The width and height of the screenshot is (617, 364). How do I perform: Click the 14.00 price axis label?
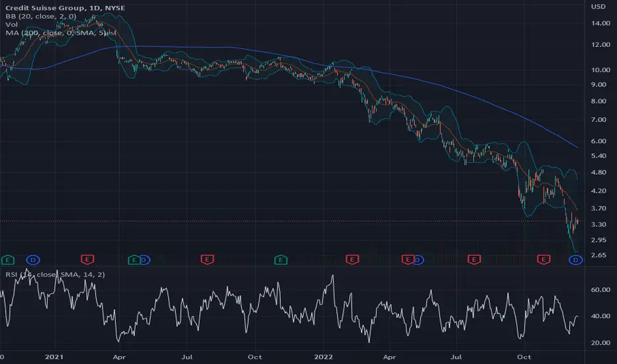(x=600, y=23)
